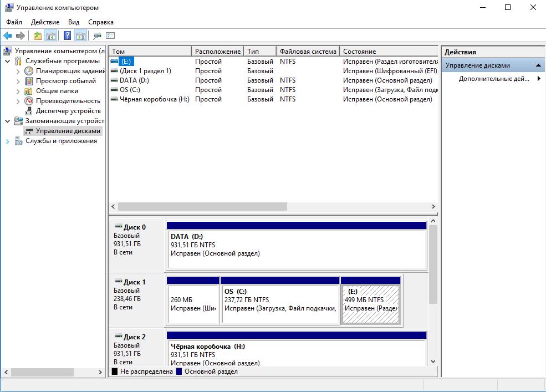Image resolution: width=546 pixels, height=392 pixels.
Task: Open the Дополнительные действия submenu arrow
Action: (x=539, y=78)
